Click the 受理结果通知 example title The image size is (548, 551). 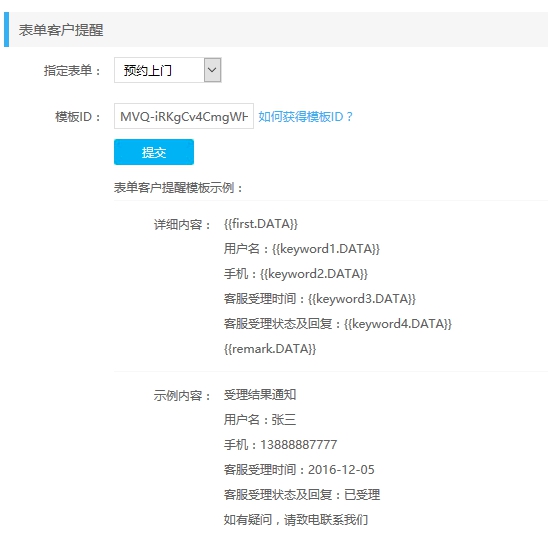click(x=260, y=395)
